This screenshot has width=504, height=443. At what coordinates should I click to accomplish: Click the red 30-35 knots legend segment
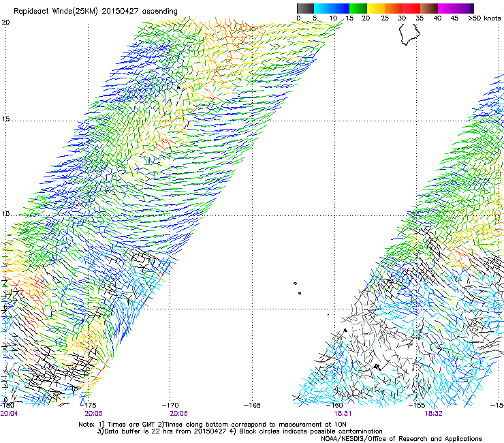coord(411,8)
